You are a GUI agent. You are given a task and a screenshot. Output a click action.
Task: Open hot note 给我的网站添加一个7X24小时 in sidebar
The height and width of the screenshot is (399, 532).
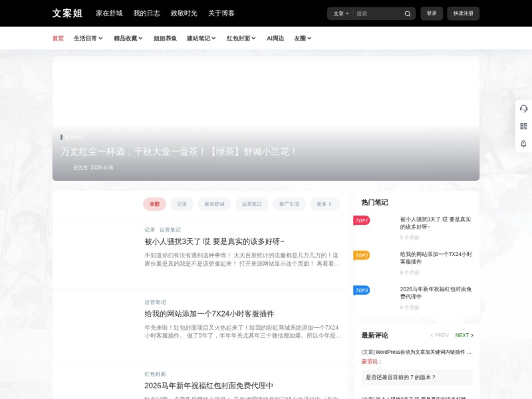pyautogui.click(x=436, y=258)
